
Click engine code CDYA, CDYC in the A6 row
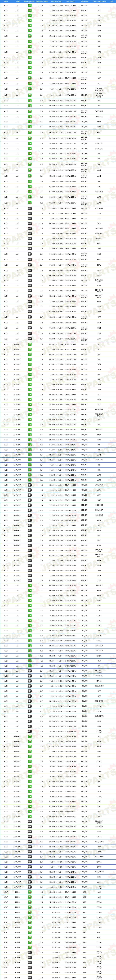tap(99, 731)
